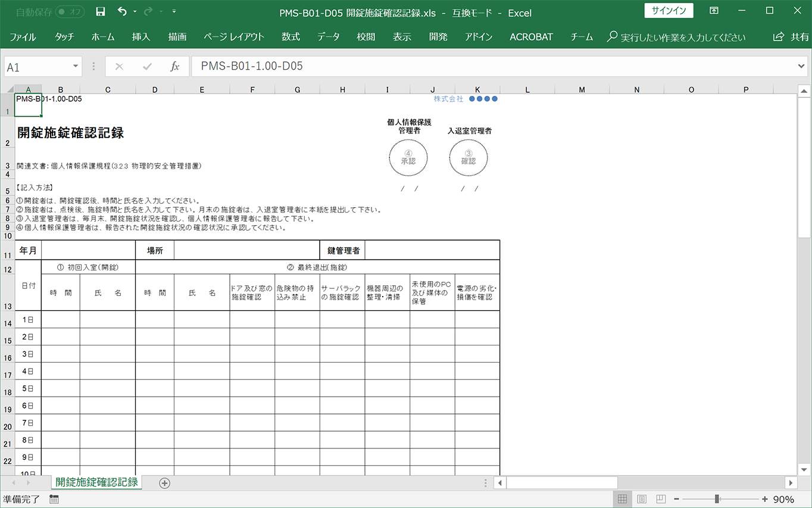Select Normal view icon in status bar

[x=622, y=499]
